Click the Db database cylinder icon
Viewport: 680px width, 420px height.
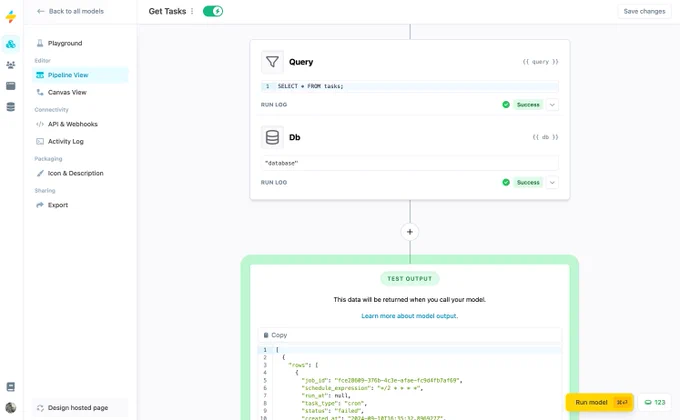coord(272,137)
